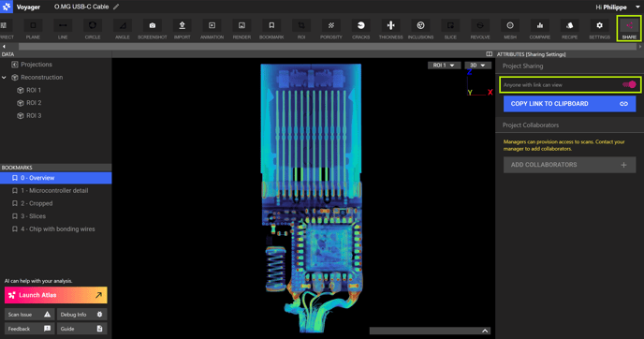Collapse the Reconstruction tree node

(4, 77)
